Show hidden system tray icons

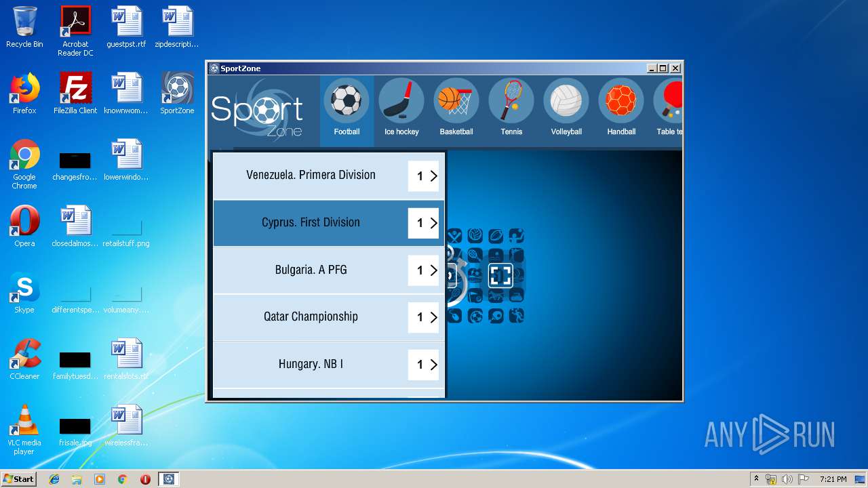(757, 479)
